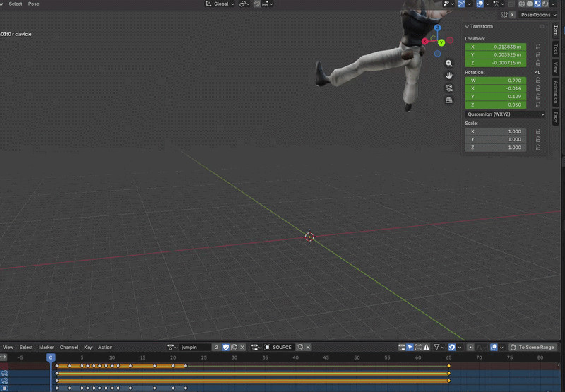Screen dimensions: 565x392
Task: Click the duplicate action icon next to jumpin
Action: pos(234,348)
